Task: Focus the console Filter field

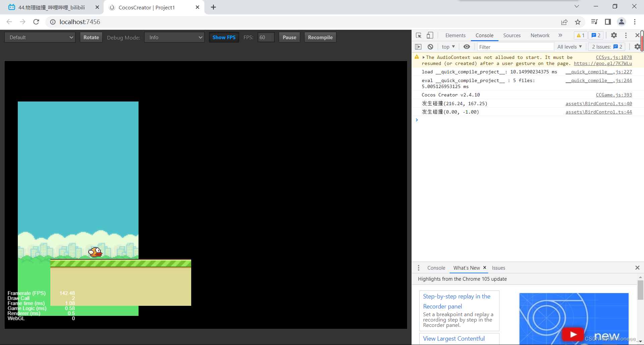Action: point(515,47)
